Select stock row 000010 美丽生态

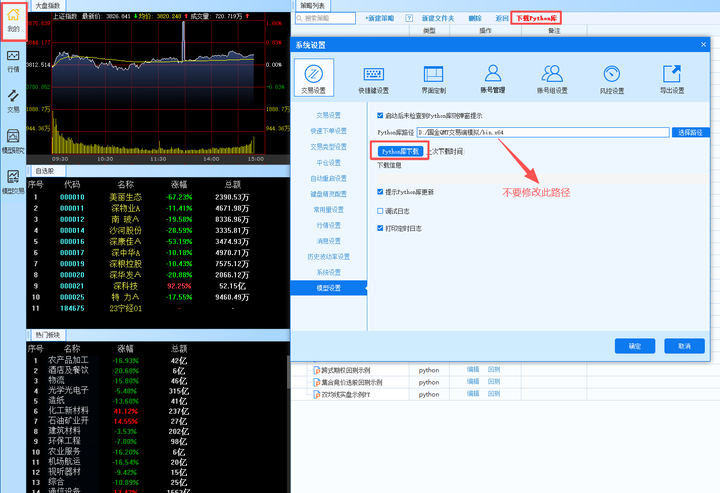(158, 197)
